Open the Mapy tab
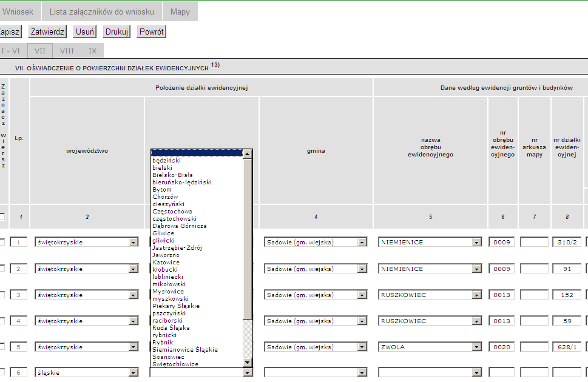 coord(180,12)
